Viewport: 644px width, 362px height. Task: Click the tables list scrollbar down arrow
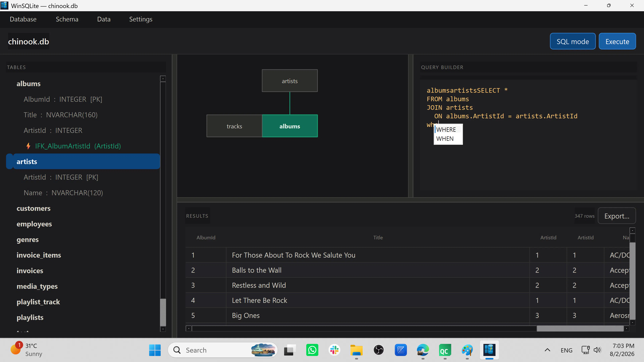pyautogui.click(x=163, y=329)
